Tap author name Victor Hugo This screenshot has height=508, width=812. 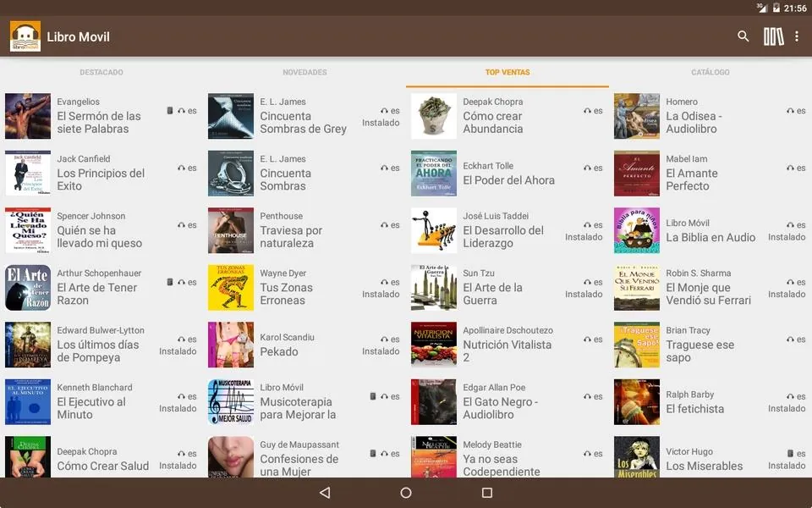pos(689,451)
